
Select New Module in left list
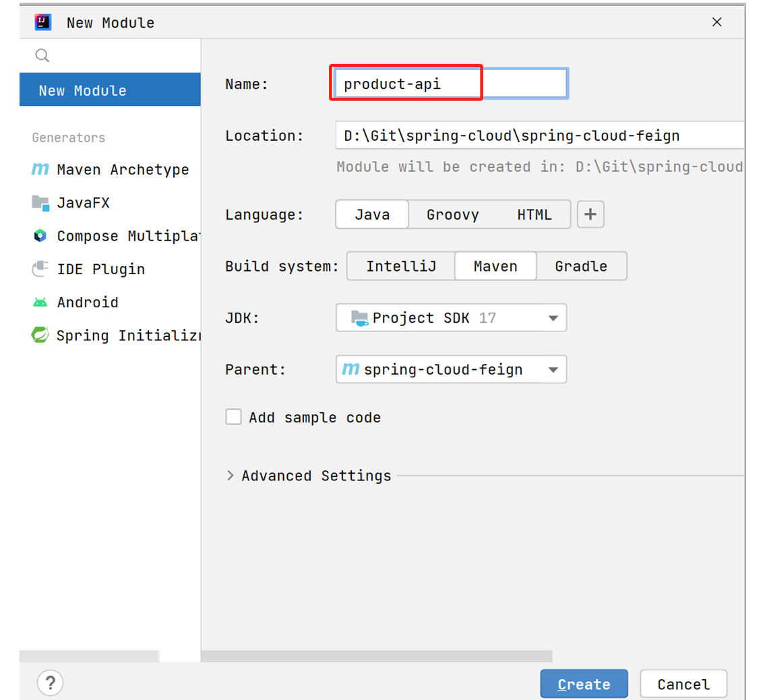[111, 90]
